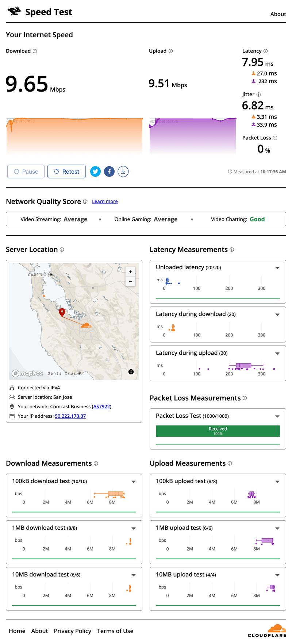Click the map zoom in button
This screenshot has height=644, width=292.
[x=130, y=272]
